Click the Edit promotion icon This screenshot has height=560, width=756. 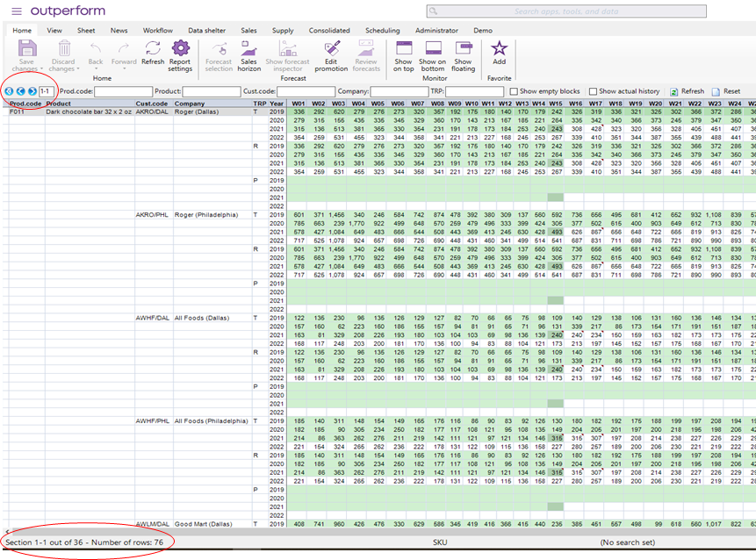click(x=331, y=49)
